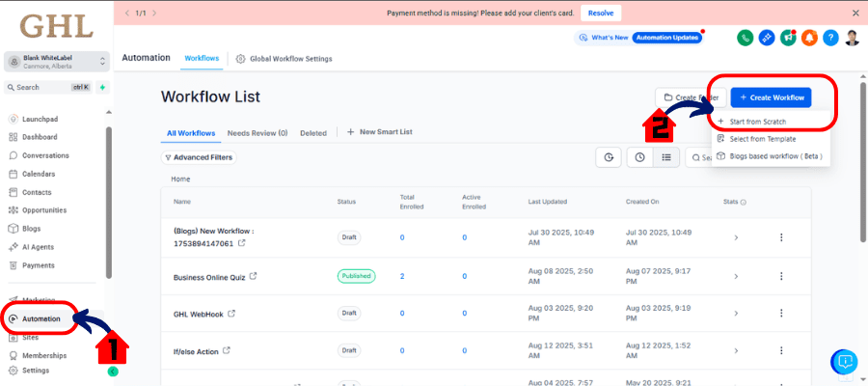Click the green lightning quick actions icon
This screenshot has width=868, height=386.
(x=102, y=88)
